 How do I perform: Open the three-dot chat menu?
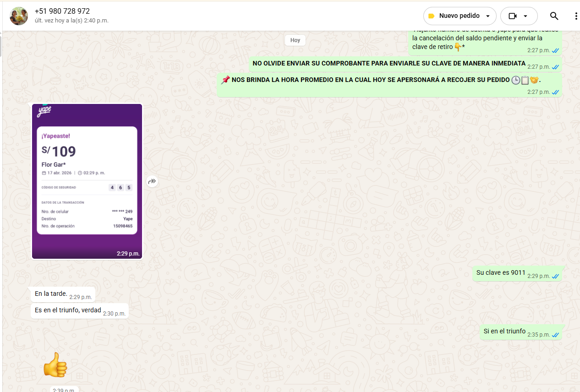click(576, 16)
